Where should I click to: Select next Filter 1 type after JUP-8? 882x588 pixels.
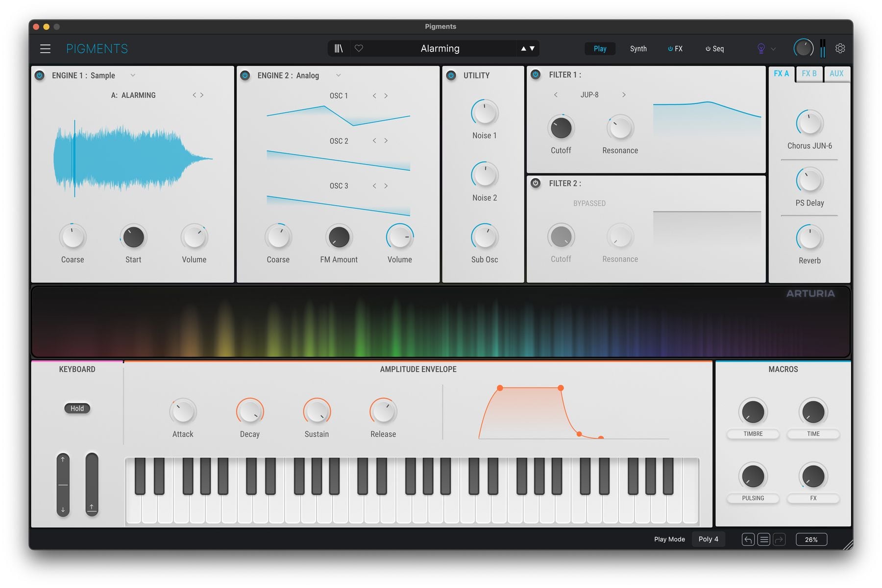click(x=624, y=95)
